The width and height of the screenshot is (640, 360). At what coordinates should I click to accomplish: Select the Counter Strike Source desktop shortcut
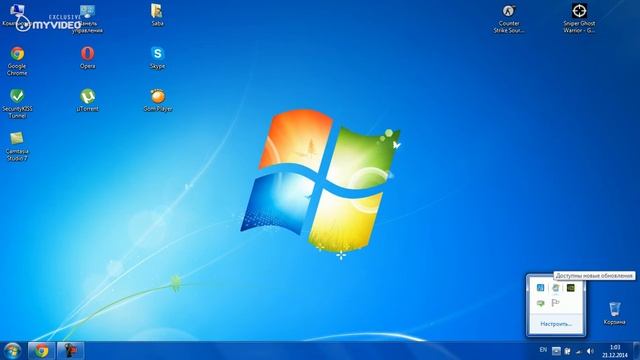coord(509,19)
